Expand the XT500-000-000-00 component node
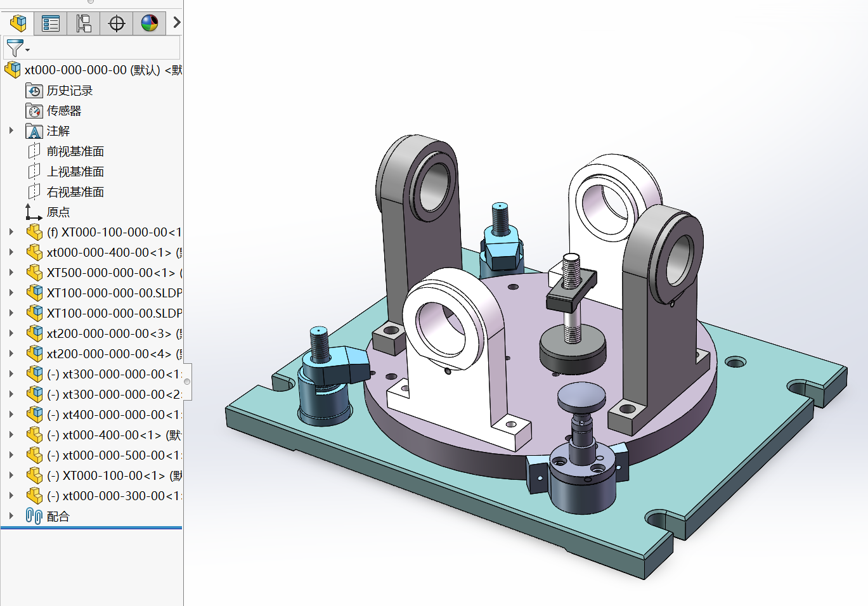 11,273
